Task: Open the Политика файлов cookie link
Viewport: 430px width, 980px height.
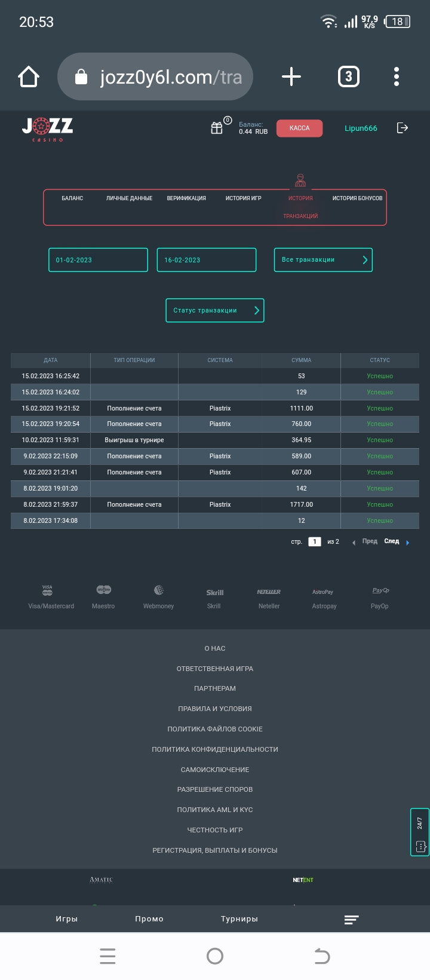Action: pyautogui.click(x=215, y=729)
